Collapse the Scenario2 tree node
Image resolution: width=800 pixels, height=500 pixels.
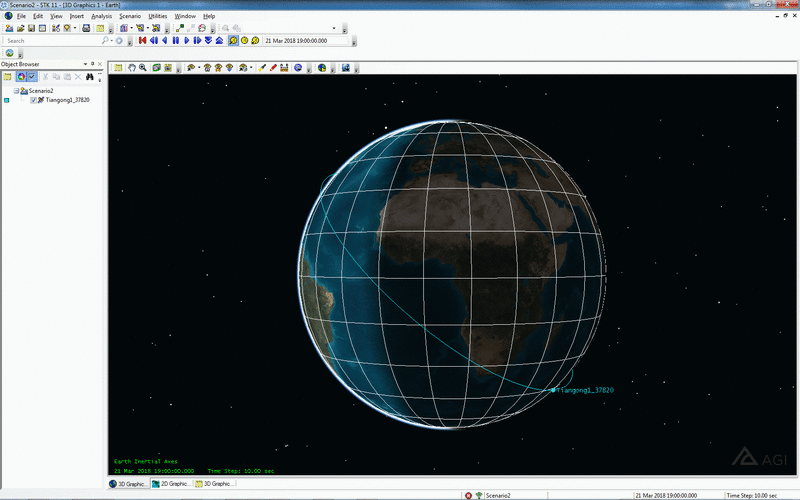pos(16,91)
